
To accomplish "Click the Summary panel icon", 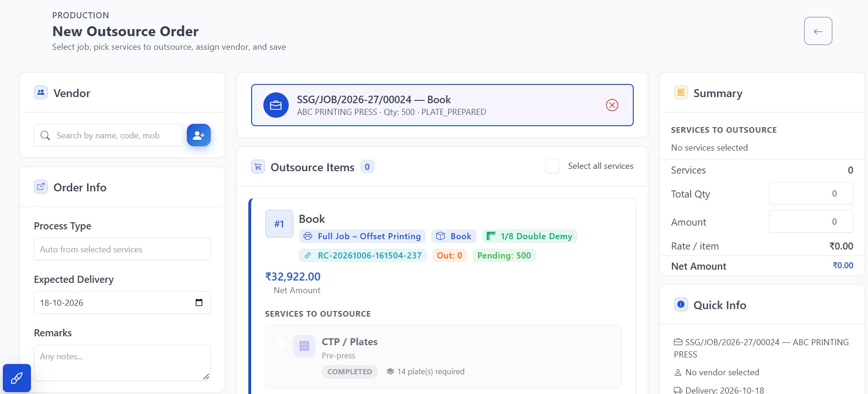I will 681,92.
